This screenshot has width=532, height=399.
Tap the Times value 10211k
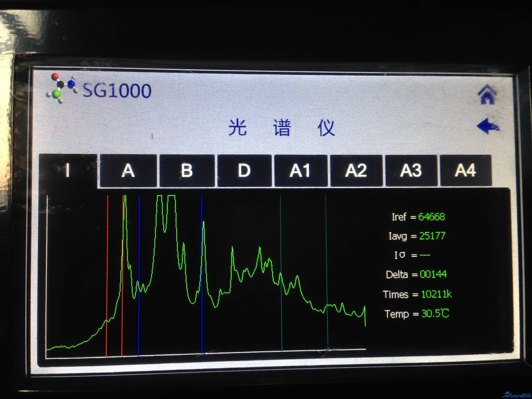[436, 294]
